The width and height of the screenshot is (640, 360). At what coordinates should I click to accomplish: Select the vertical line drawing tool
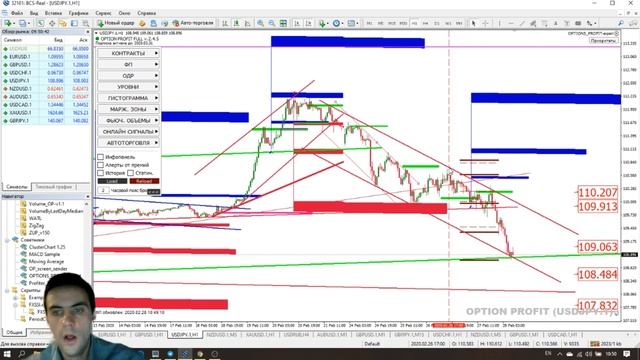[499, 23]
